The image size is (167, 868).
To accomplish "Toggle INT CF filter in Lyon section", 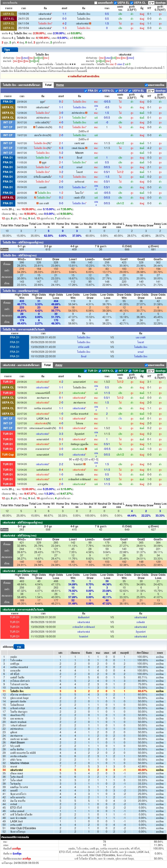I will pos(116,91).
